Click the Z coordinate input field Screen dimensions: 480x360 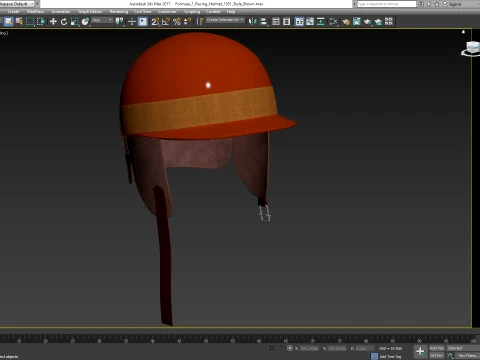364,348
